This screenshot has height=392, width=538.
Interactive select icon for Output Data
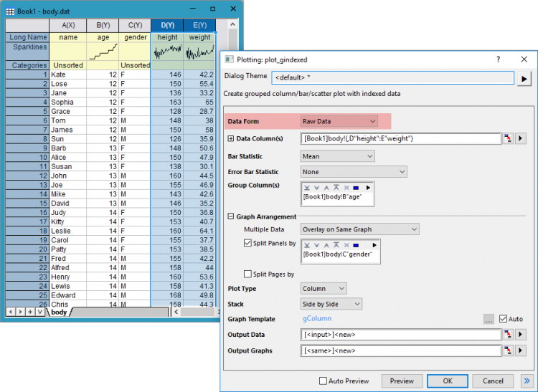[508, 335]
